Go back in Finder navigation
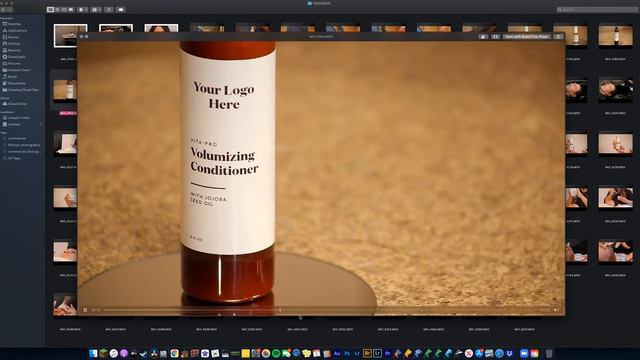Viewport: 640px width, 360px height. [x=3, y=9]
